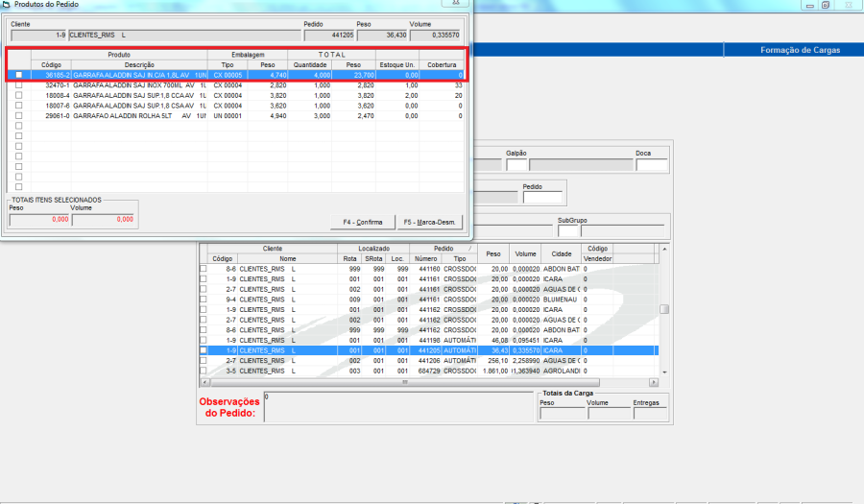Click the Cliente name field CLIENTES_RMS
Image resolution: width=864 pixels, height=504 pixels.
[x=184, y=36]
